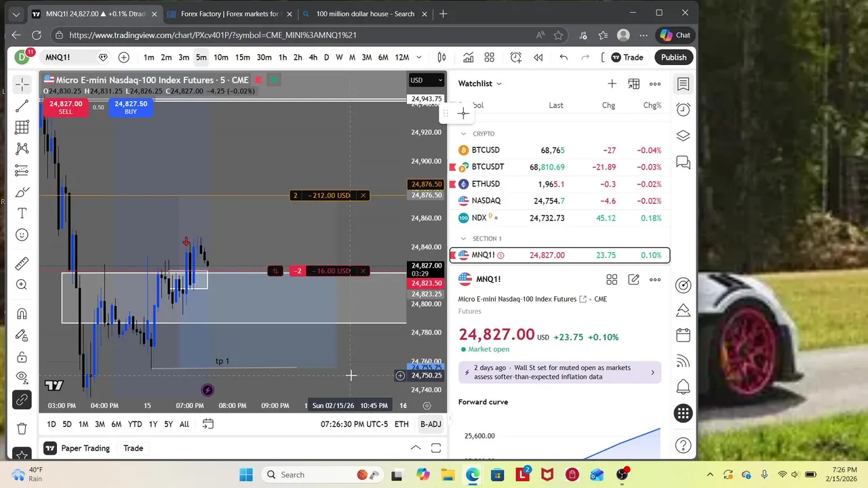The width and height of the screenshot is (868, 488).
Task: Select BTCUSD row in watchlist
Action: point(559,150)
